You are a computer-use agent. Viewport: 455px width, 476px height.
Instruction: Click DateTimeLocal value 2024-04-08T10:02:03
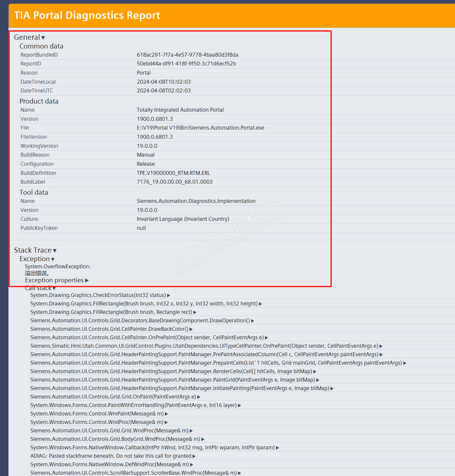164,82
